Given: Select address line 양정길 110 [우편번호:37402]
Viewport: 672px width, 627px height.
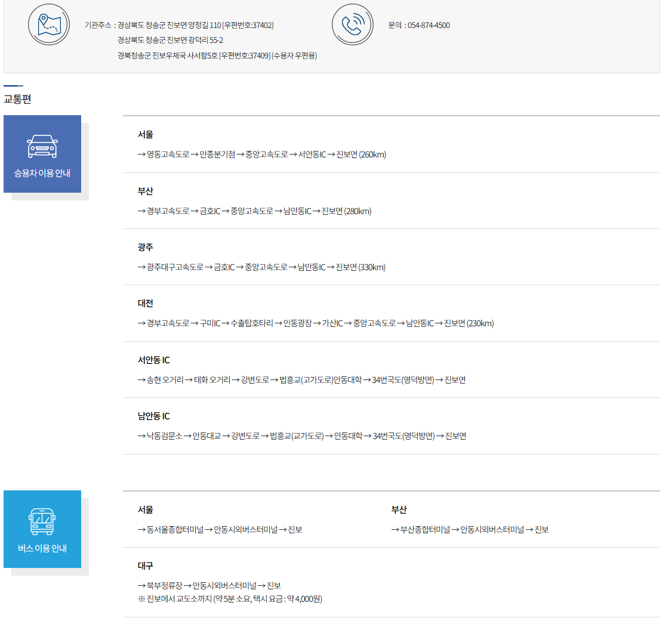Looking at the screenshot, I should [x=195, y=25].
